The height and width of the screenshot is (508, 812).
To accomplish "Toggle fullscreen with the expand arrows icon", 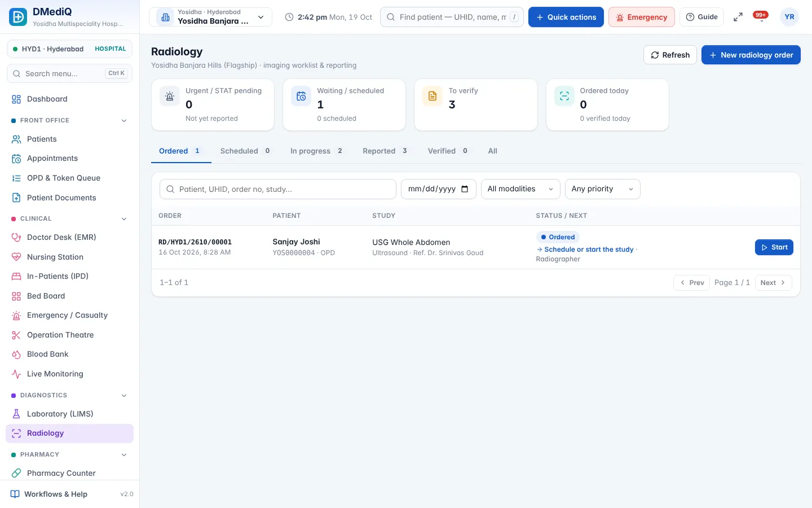I will 738,17.
